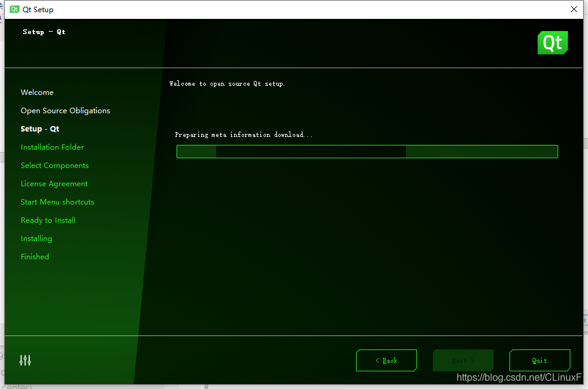Select the Finished step
Viewport: 588px width, 389px height.
pyautogui.click(x=35, y=256)
